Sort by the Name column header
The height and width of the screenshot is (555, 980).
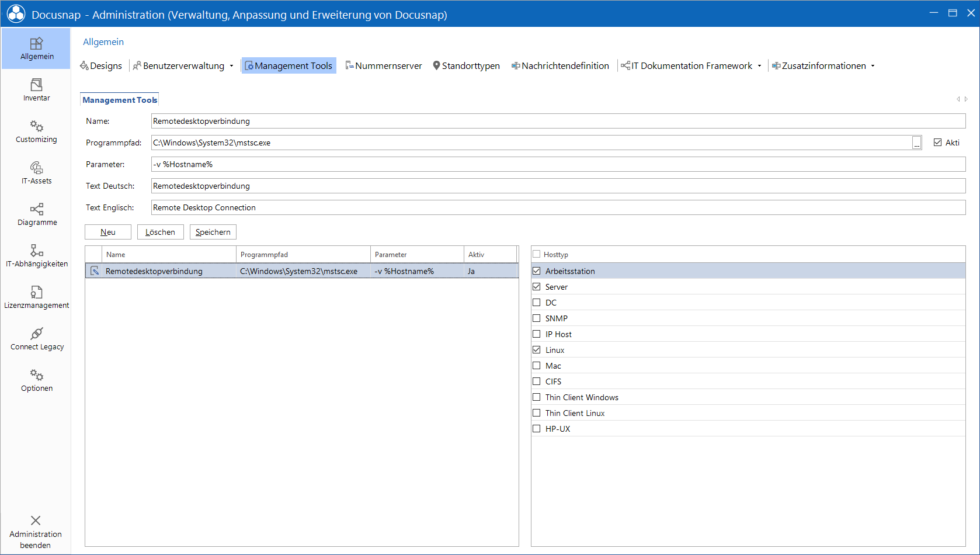coord(169,254)
